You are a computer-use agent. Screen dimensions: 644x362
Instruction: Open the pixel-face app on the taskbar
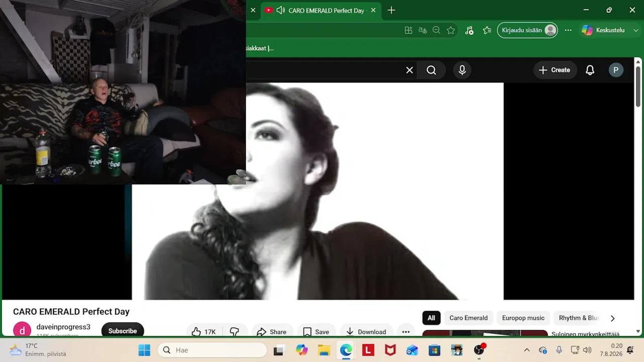click(x=457, y=350)
